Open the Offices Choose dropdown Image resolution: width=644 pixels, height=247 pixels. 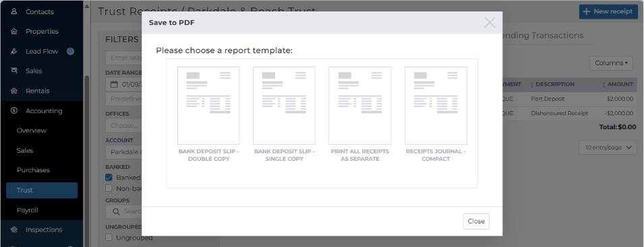123,125
